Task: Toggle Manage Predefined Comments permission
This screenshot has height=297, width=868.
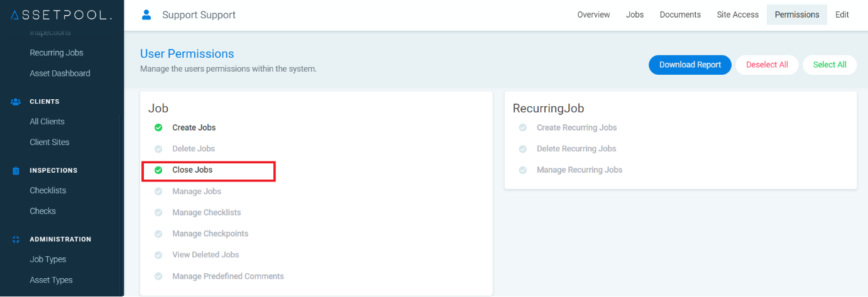Action: 158,276
